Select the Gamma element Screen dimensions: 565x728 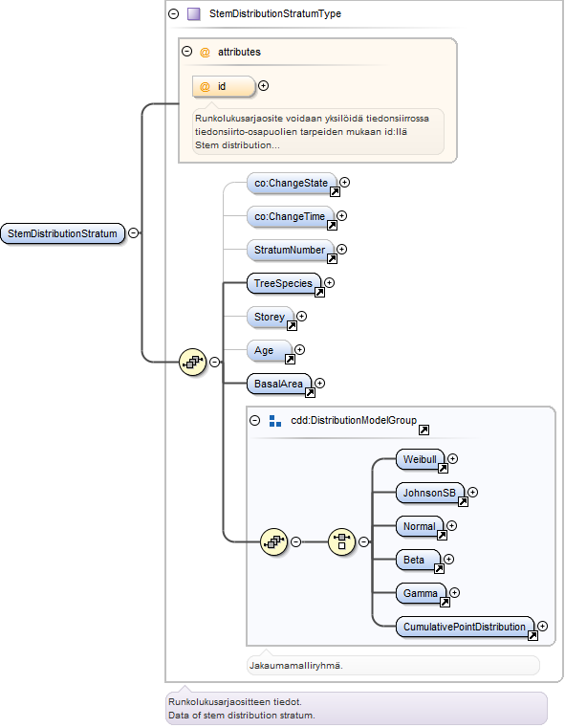[x=422, y=593]
